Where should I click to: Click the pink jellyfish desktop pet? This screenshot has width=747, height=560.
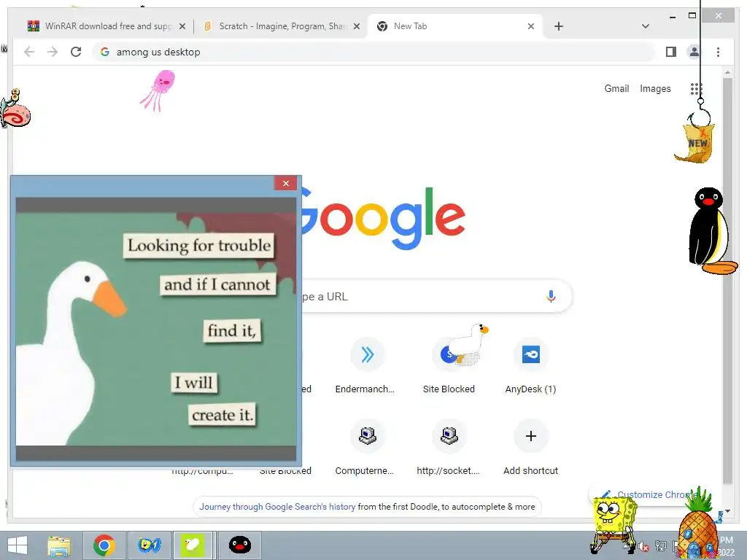click(158, 90)
